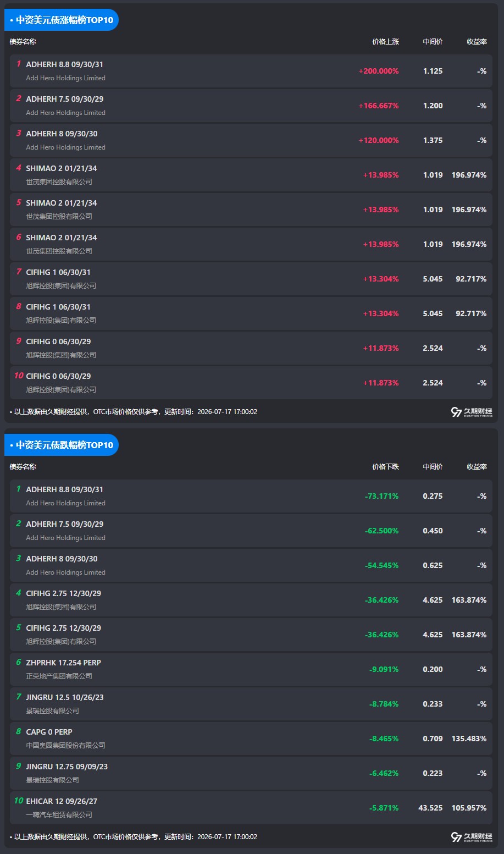Open gainer ADHERH 7.5 09/30/29 row

251,106
